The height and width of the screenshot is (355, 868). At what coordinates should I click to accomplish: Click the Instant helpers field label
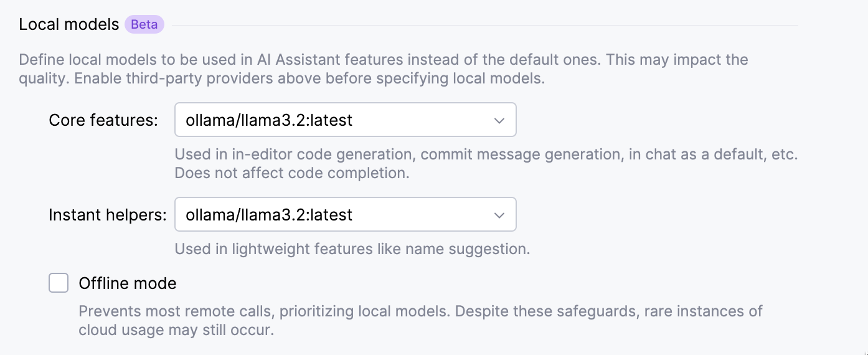[108, 215]
